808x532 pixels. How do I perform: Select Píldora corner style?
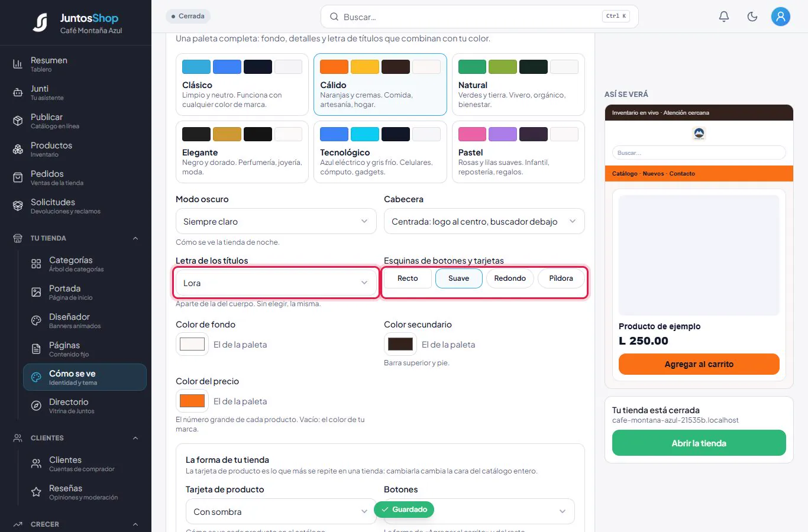[561, 278]
